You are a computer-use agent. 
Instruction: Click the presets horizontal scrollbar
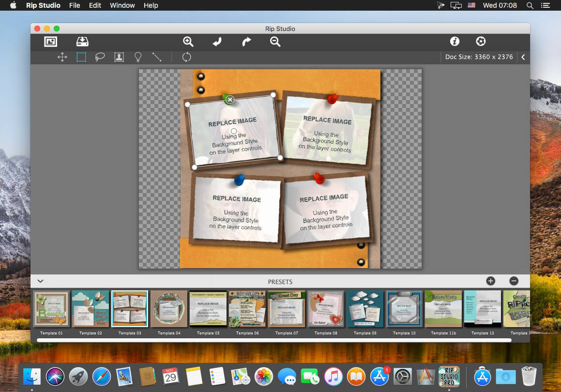274,340
